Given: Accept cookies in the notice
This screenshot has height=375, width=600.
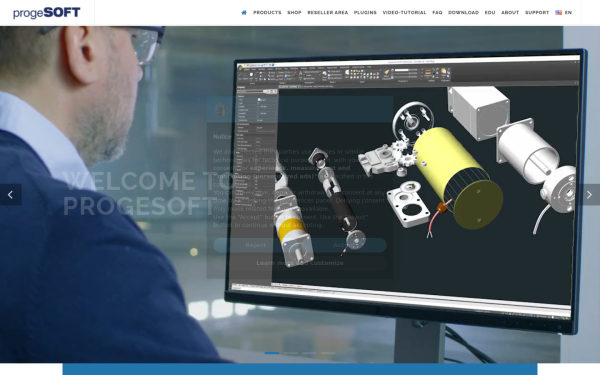Looking at the screenshot, I should pyautogui.click(x=343, y=245).
